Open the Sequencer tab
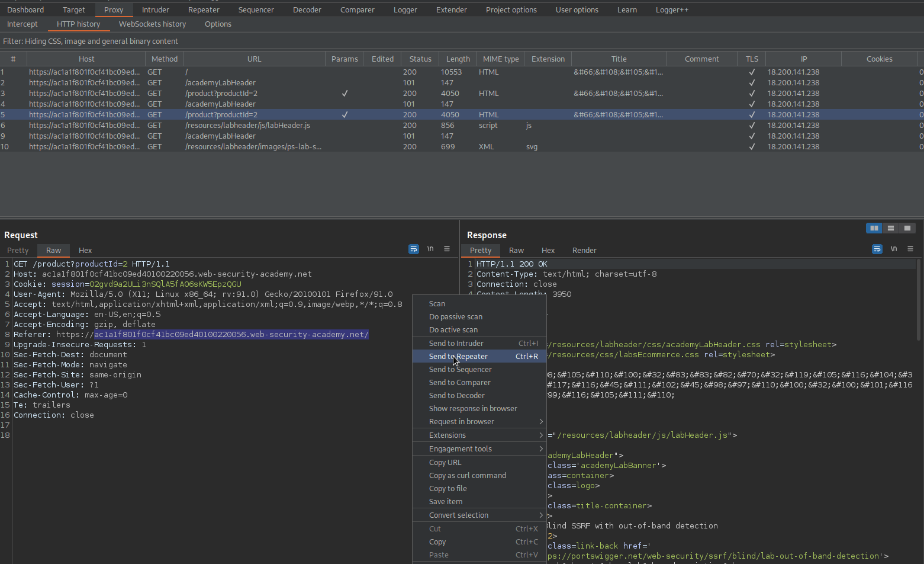 256,10
